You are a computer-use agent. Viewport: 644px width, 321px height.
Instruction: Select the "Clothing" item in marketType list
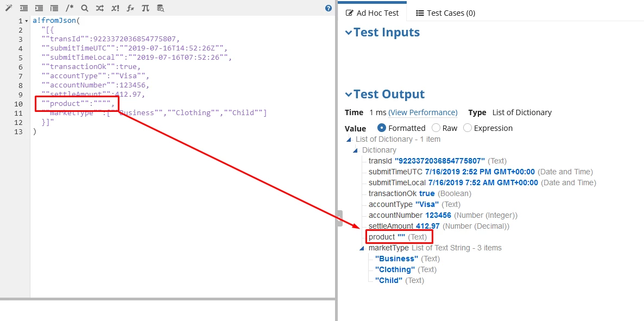click(406, 269)
